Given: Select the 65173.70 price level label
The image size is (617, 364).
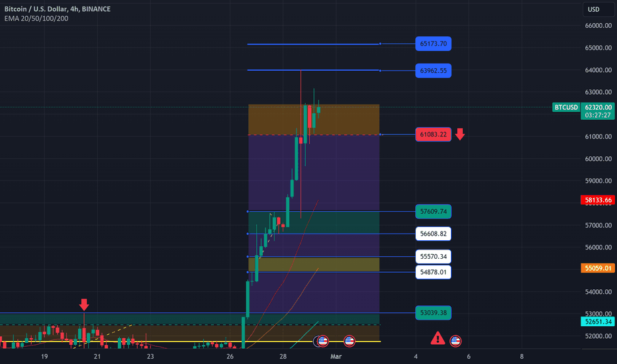Looking at the screenshot, I should [433, 44].
